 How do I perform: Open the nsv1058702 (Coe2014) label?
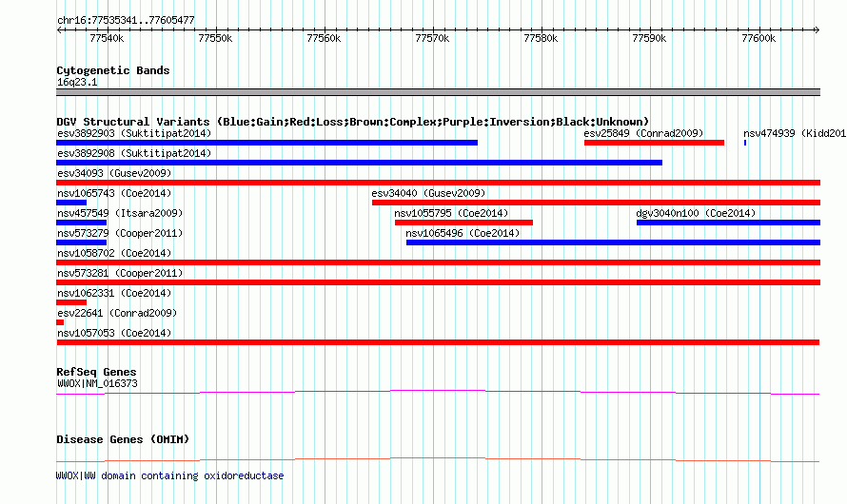point(114,253)
